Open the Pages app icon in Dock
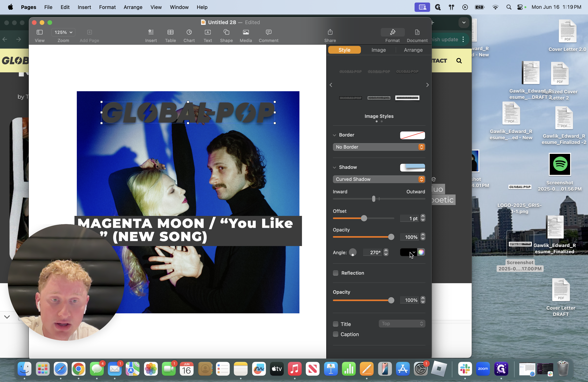Screen dimensions: 588x382 click(367, 369)
